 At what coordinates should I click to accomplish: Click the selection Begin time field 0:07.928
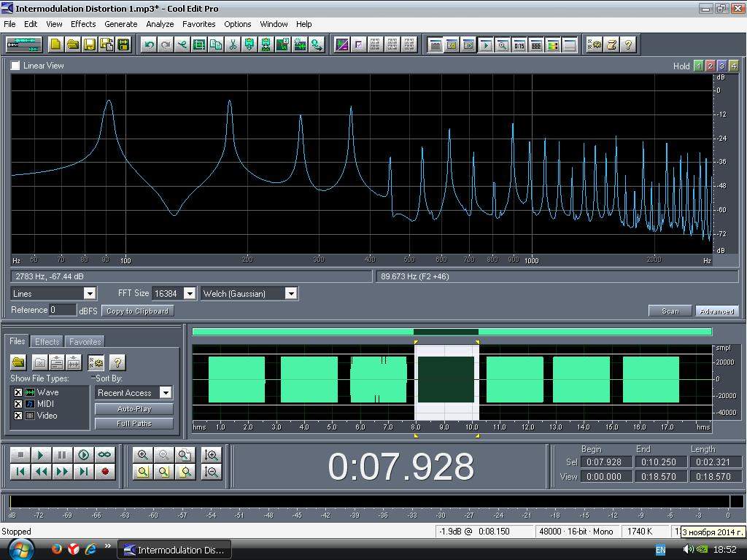point(606,462)
